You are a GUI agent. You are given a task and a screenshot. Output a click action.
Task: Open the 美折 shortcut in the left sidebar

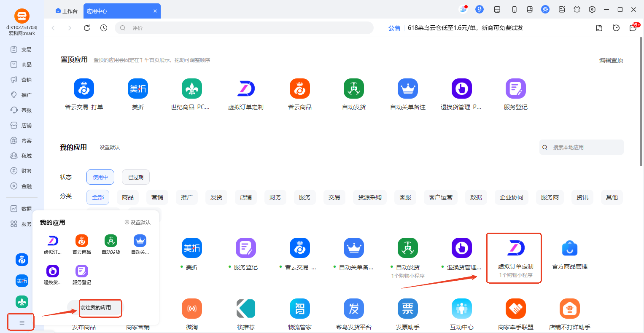(x=22, y=281)
